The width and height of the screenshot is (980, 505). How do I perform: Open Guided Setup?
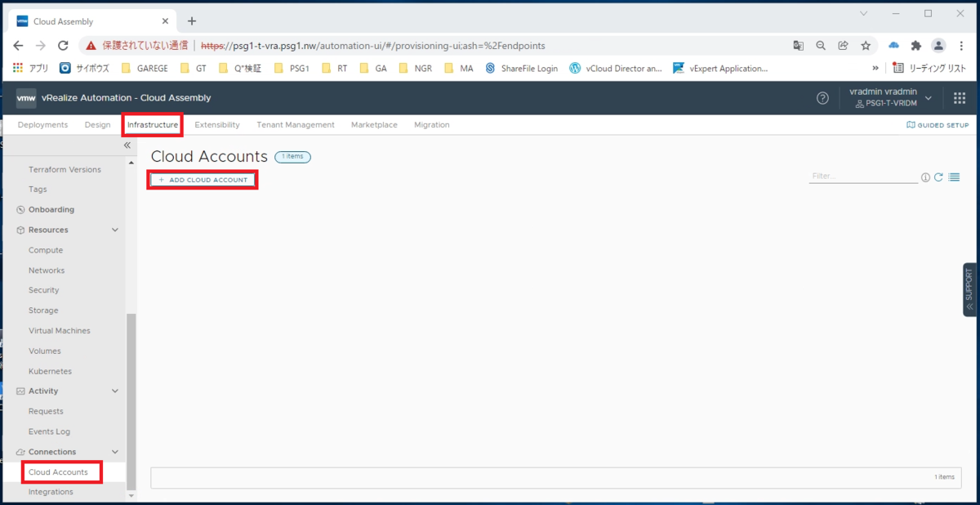(x=938, y=125)
